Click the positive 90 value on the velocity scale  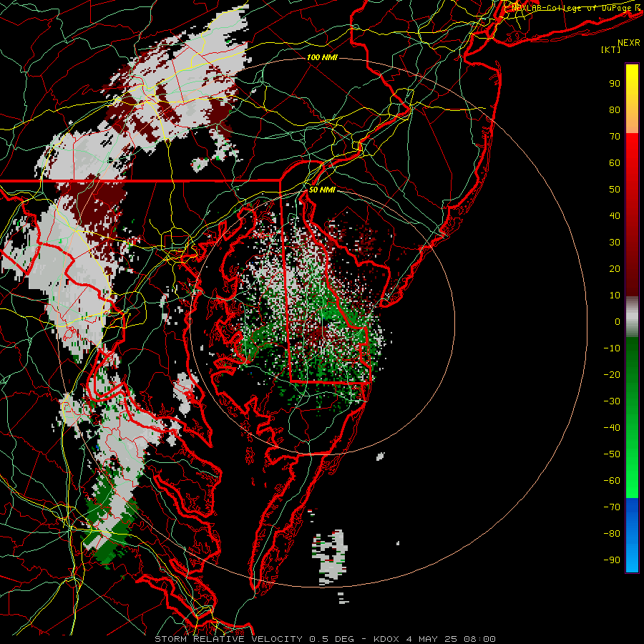coord(615,84)
